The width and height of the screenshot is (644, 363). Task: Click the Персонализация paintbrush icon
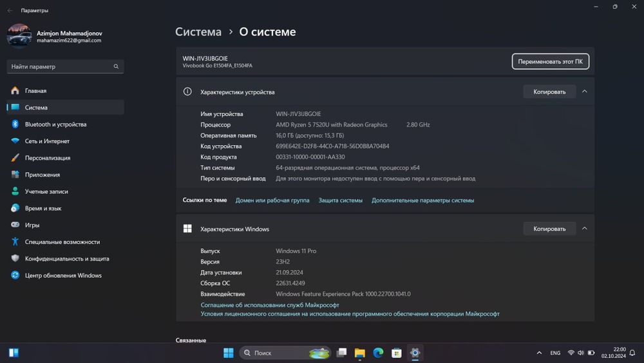tap(15, 157)
